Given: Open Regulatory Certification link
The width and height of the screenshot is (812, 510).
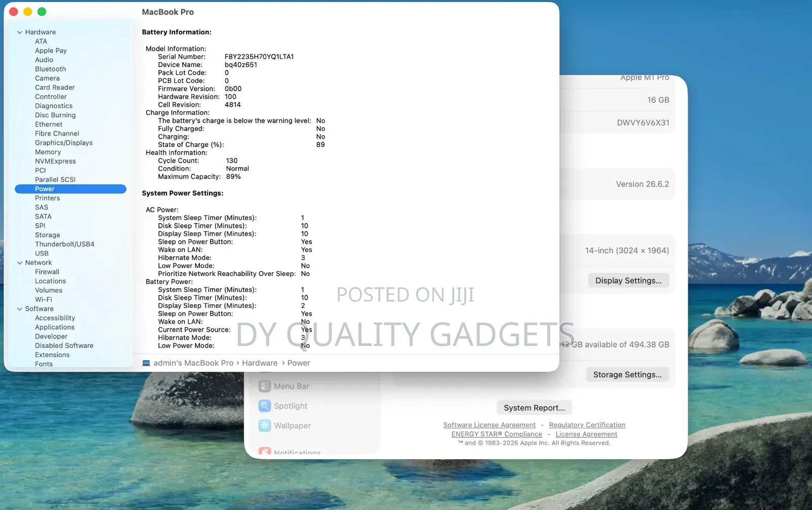Looking at the screenshot, I should pos(587,425).
